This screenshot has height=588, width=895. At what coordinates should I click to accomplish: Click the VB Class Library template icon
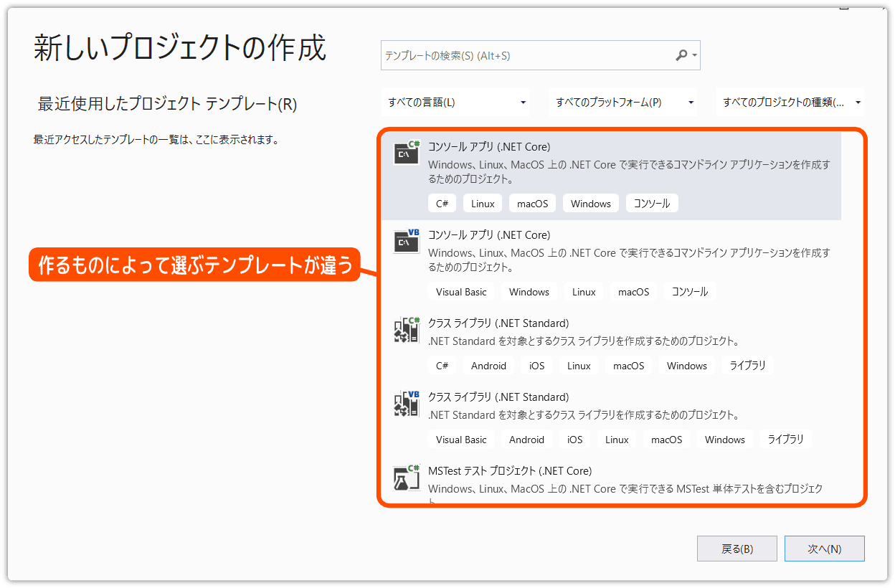(x=407, y=403)
